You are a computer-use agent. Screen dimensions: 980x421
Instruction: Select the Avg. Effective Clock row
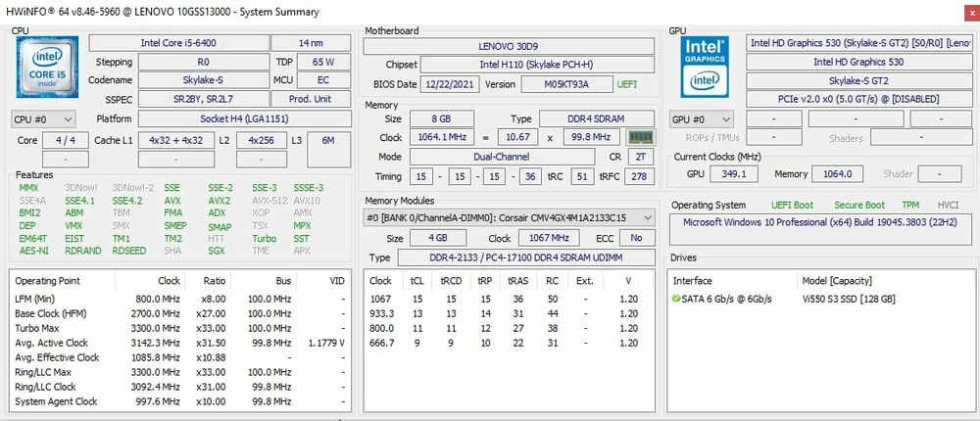[x=180, y=357]
